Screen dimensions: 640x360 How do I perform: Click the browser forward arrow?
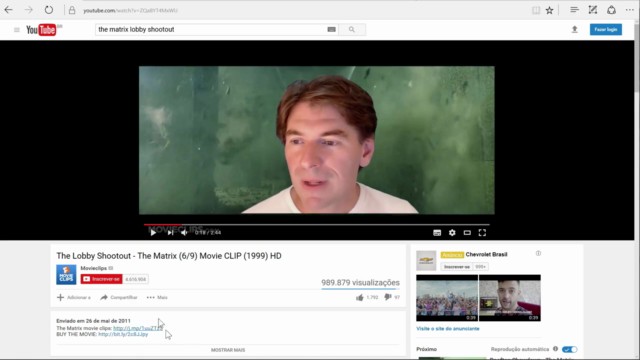click(x=29, y=10)
